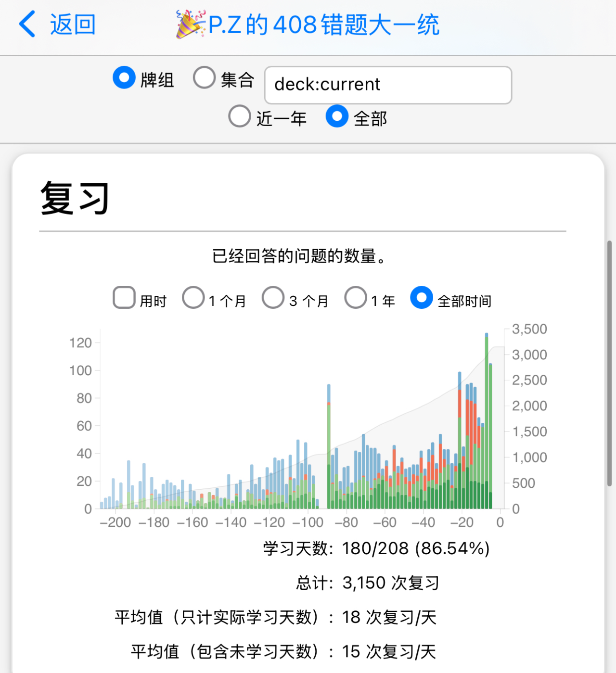Screen dimensions: 616x673
Task: Click the P.Z的408错题大一统 deck title
Action: tap(323, 25)
